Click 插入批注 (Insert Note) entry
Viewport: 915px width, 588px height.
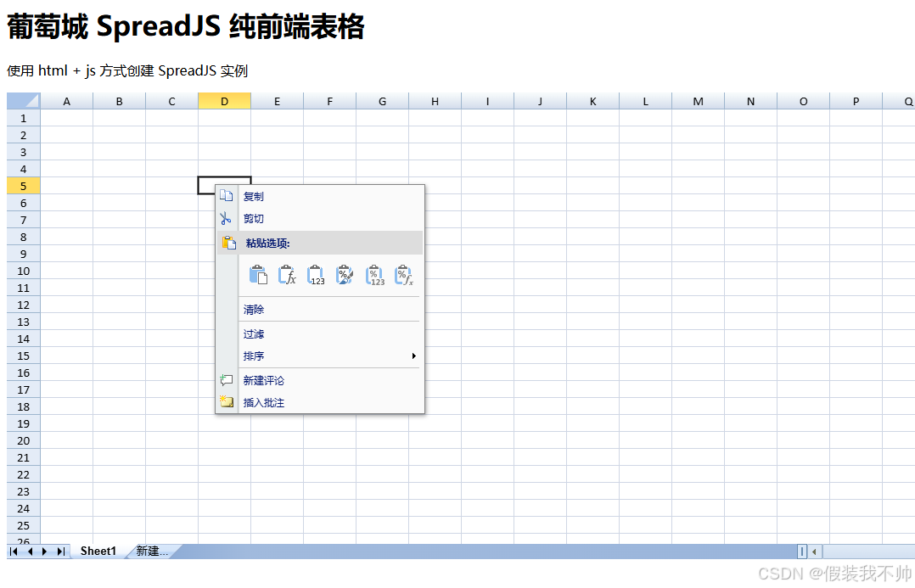pyautogui.click(x=320, y=402)
